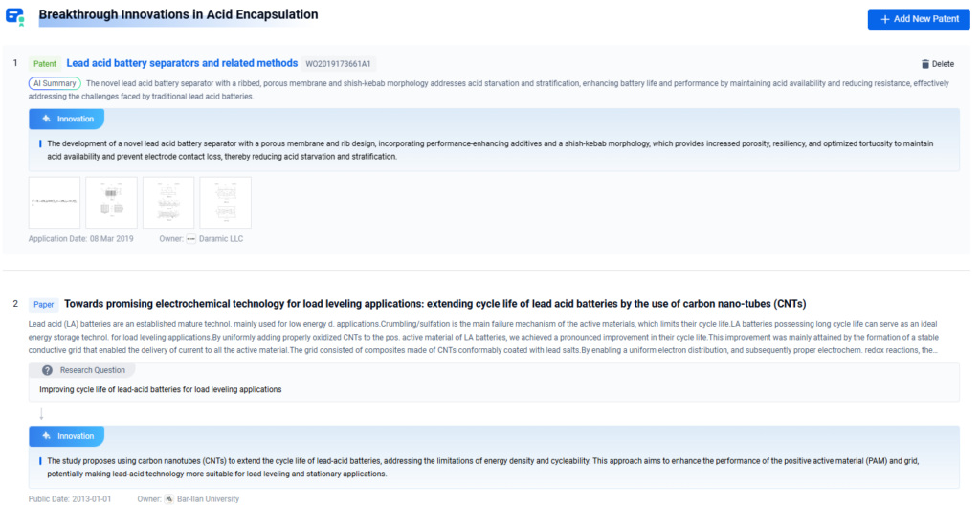Click the Innovation badge icon under the patent

pos(44,120)
